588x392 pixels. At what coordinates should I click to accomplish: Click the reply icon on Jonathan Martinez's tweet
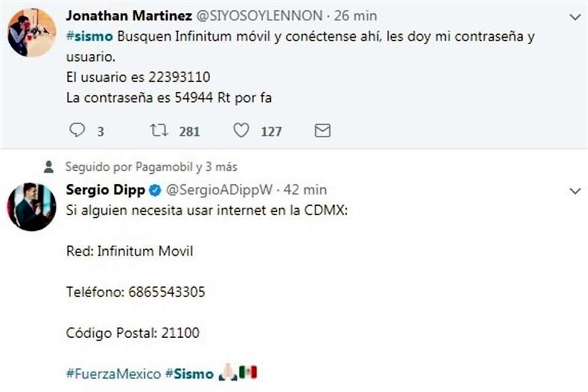click(77, 130)
